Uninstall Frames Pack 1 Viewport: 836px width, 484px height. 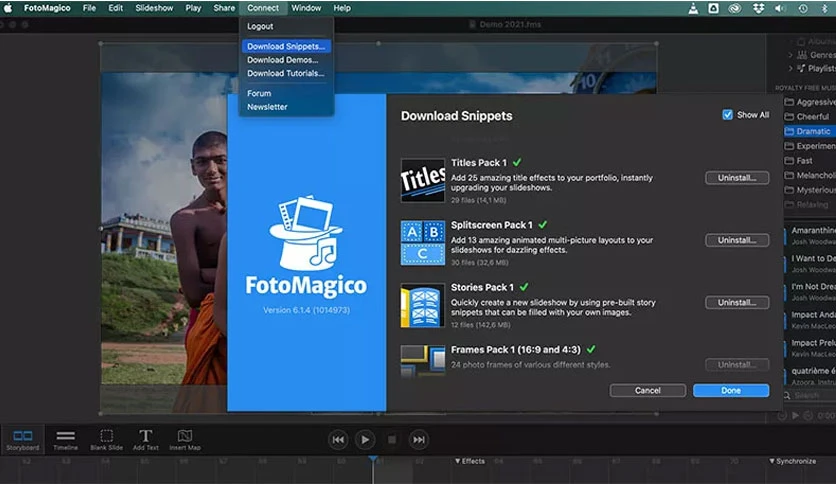pyautogui.click(x=737, y=365)
